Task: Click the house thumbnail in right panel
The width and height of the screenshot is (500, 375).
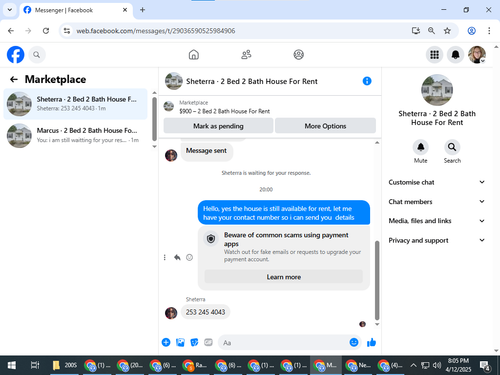Action: [437, 90]
